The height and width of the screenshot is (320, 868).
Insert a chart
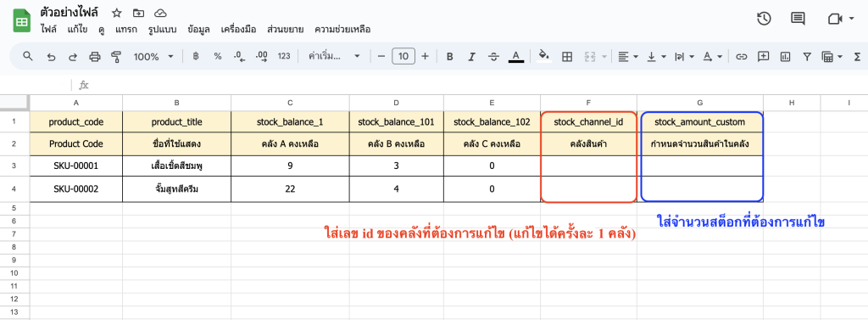[x=785, y=56]
